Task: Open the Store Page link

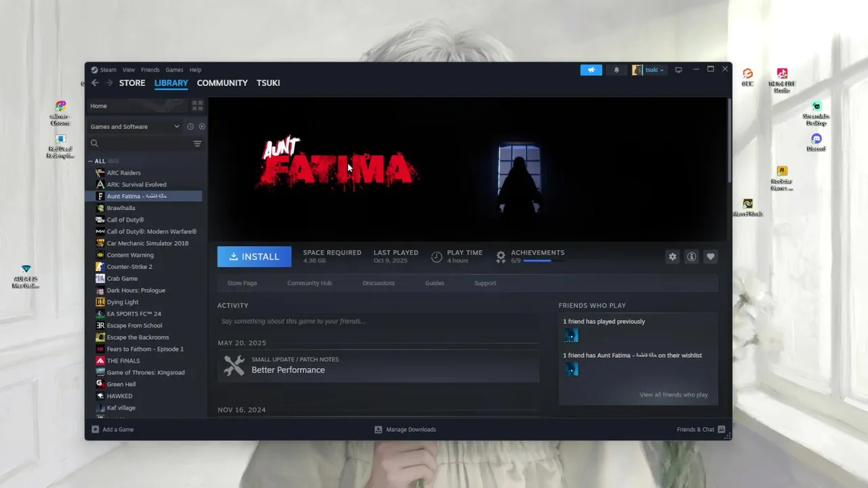Action: pos(242,283)
